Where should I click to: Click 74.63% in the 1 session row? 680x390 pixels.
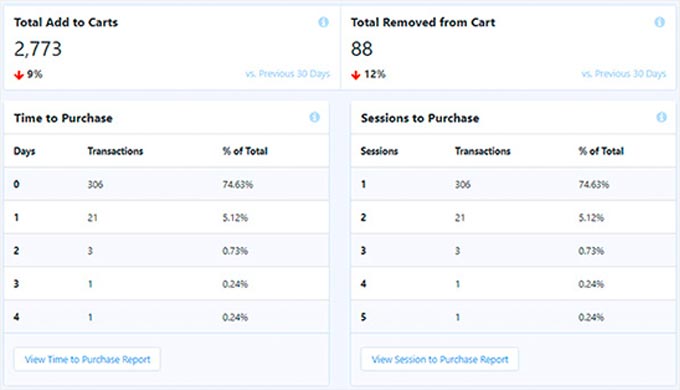point(594,184)
